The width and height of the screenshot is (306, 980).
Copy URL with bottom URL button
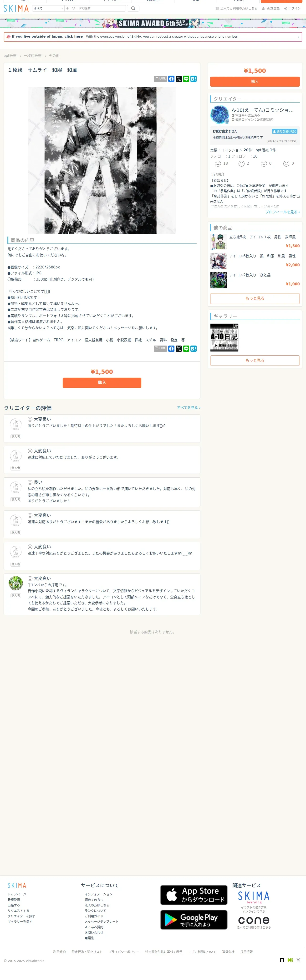tap(160, 348)
